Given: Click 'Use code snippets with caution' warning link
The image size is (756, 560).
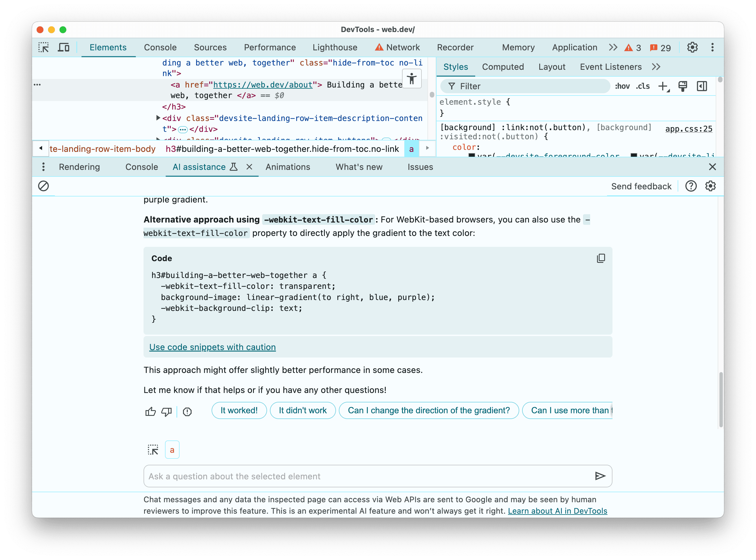Looking at the screenshot, I should tap(213, 346).
